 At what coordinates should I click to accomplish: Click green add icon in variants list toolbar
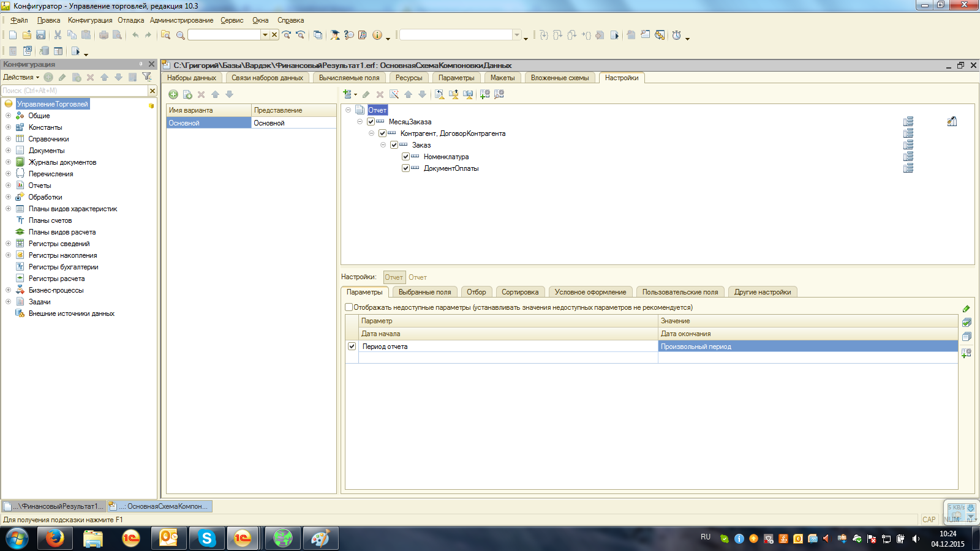click(x=173, y=94)
